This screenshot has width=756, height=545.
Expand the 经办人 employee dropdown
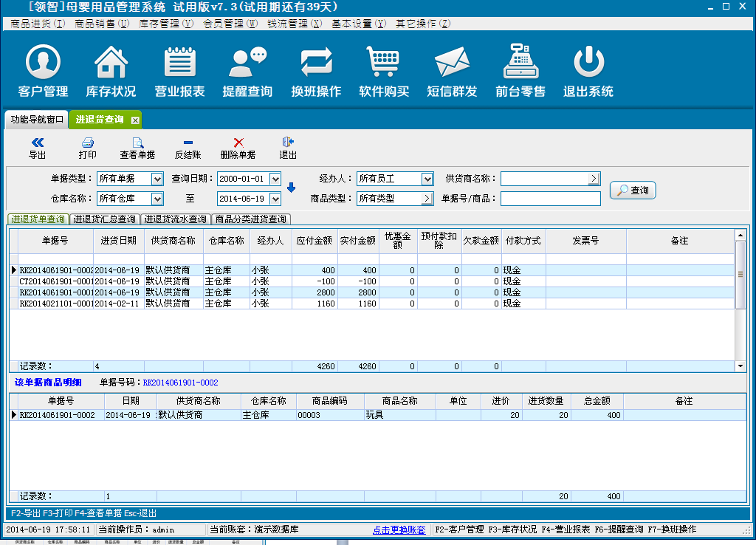pyautogui.click(x=427, y=179)
